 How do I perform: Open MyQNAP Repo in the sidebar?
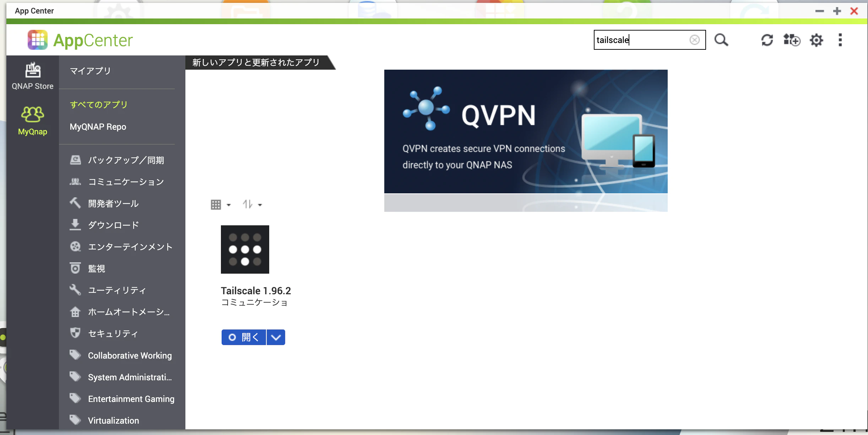[98, 127]
